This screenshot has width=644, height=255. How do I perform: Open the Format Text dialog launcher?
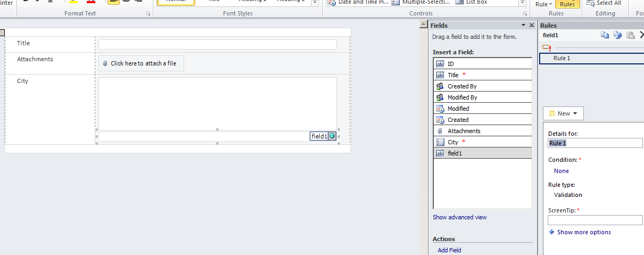(148, 14)
